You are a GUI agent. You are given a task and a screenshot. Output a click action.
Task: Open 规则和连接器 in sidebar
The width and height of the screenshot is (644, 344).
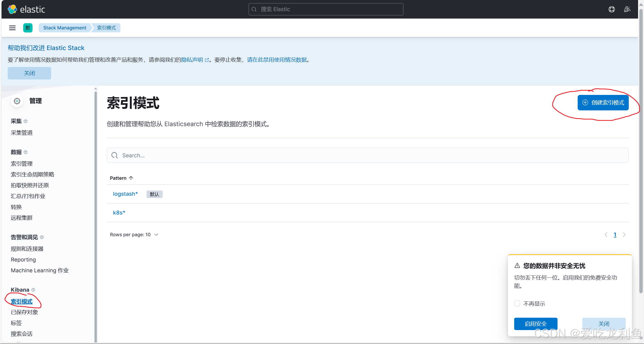[x=27, y=249]
